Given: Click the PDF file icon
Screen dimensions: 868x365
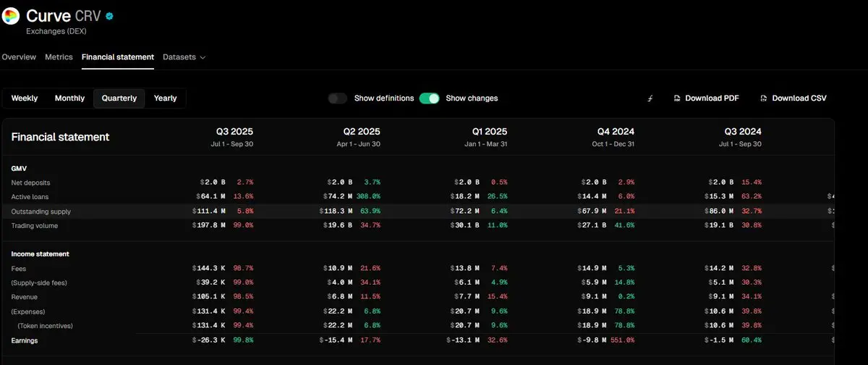Looking at the screenshot, I should (677, 98).
